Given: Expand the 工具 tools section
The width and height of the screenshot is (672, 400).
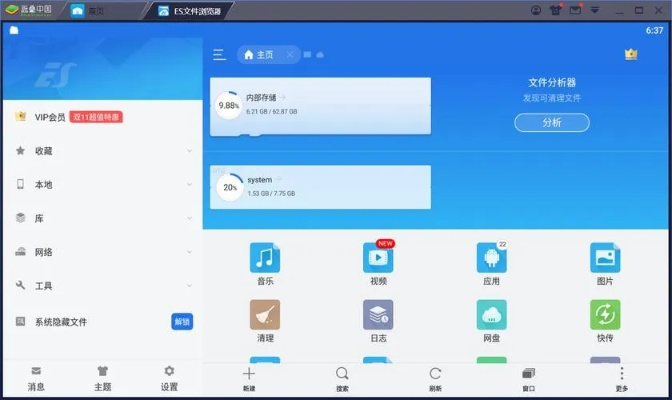Looking at the screenshot, I should (x=100, y=286).
